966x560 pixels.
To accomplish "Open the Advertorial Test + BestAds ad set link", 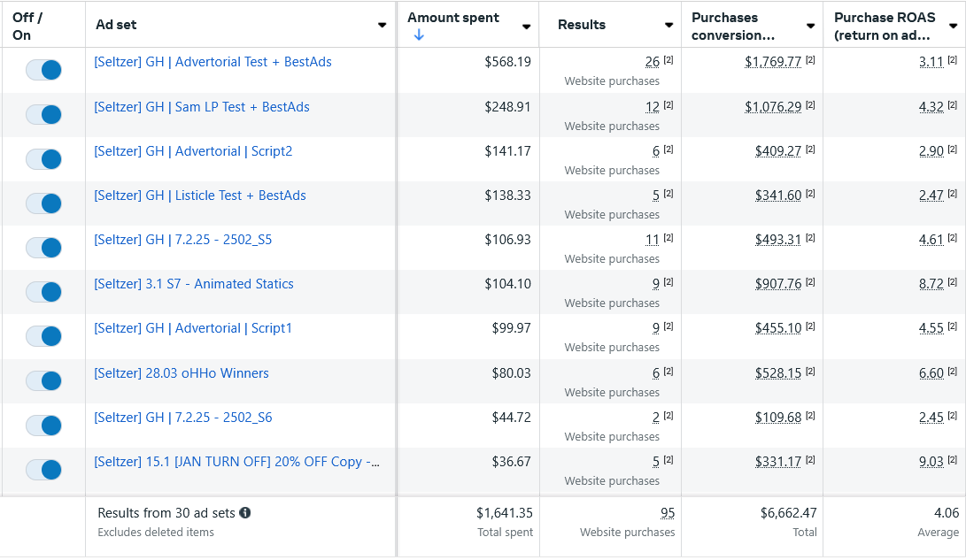I will coord(213,62).
